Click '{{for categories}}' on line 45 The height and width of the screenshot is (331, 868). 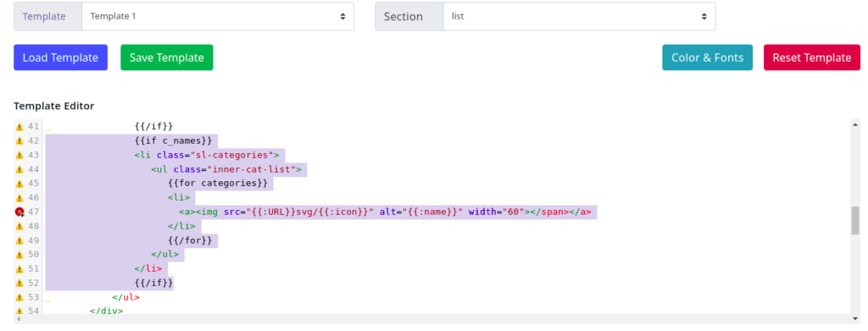click(218, 184)
